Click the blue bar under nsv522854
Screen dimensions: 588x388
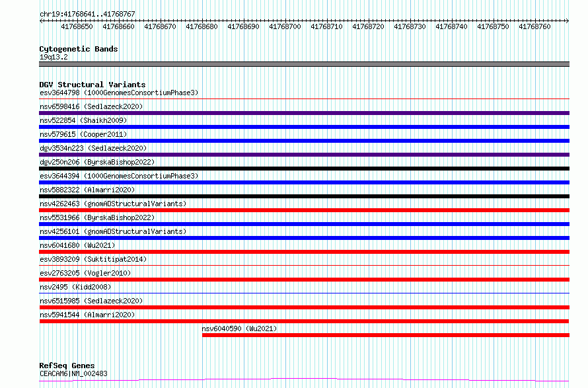pos(304,127)
